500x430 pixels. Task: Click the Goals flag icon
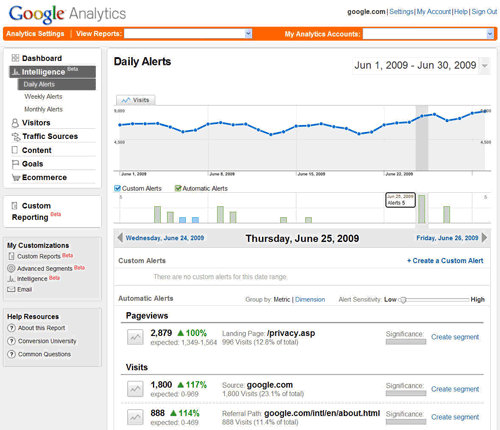click(x=15, y=164)
